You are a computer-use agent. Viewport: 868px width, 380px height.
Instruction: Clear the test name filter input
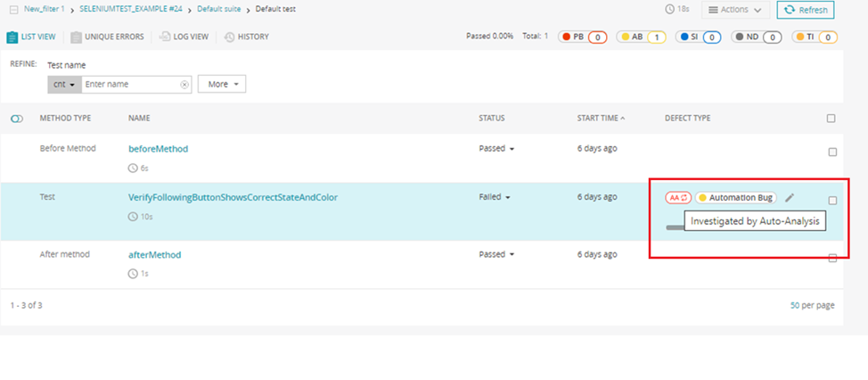(184, 85)
